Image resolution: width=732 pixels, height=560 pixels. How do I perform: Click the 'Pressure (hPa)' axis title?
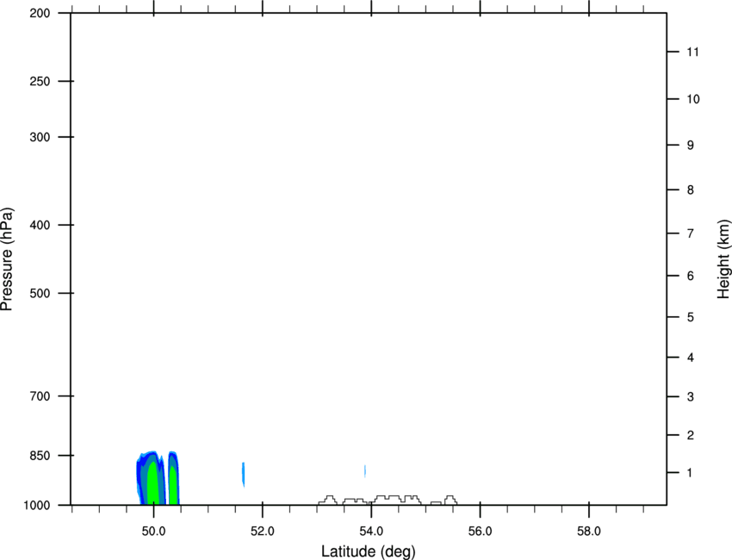coord(7,259)
